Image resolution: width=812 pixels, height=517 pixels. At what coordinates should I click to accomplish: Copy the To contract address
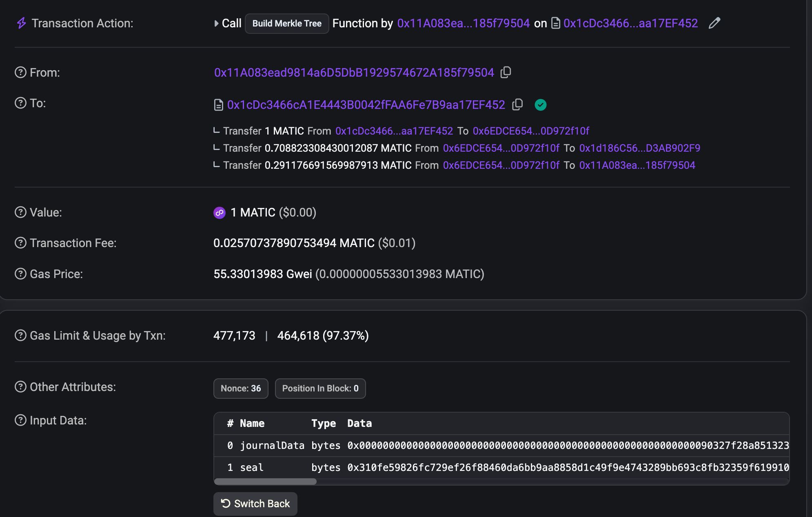(x=517, y=104)
